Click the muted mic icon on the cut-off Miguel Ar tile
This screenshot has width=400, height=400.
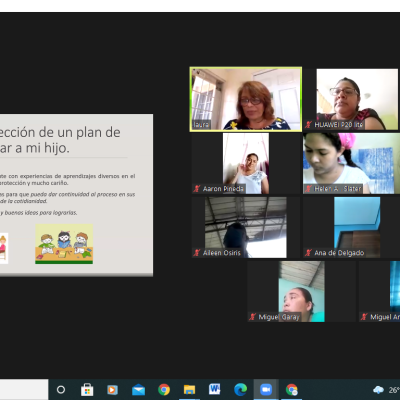pos(364,317)
